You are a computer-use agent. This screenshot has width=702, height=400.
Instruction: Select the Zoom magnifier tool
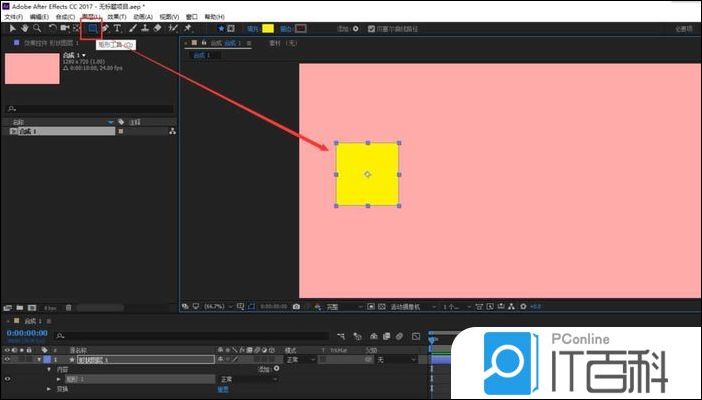coord(37,29)
